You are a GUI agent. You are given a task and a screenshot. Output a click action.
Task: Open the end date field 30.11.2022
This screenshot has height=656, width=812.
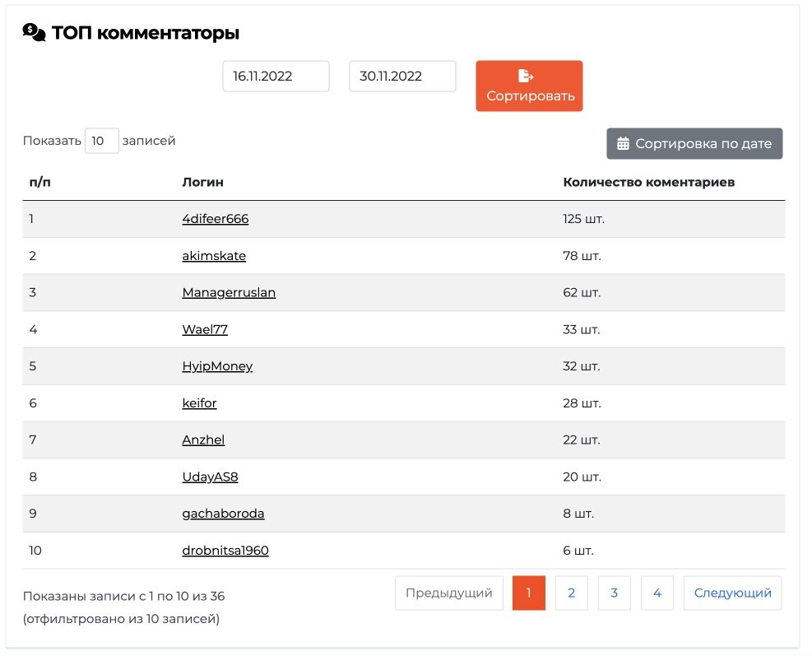[402, 77]
